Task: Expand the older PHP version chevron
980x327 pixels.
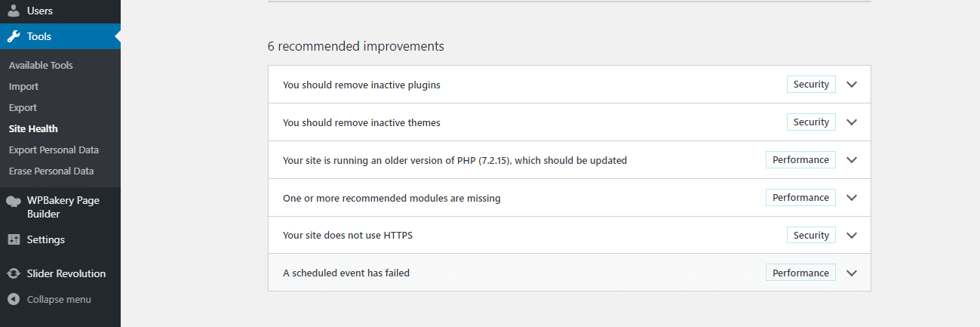Action: click(x=852, y=160)
